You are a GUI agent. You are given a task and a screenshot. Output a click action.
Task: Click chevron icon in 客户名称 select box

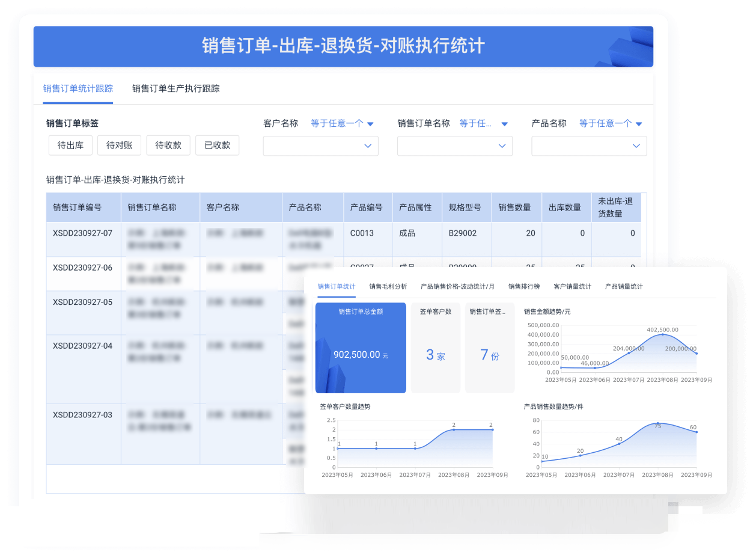pyautogui.click(x=368, y=146)
